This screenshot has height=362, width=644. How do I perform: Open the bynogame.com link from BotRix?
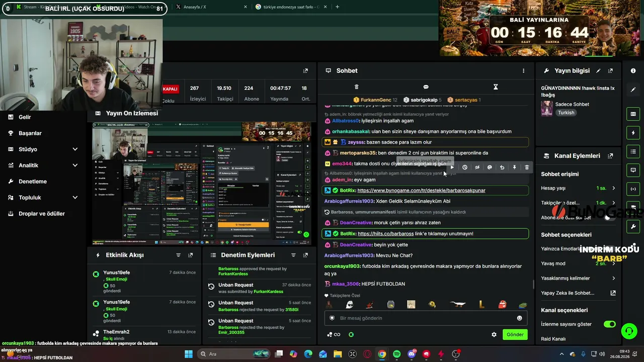[x=421, y=191]
